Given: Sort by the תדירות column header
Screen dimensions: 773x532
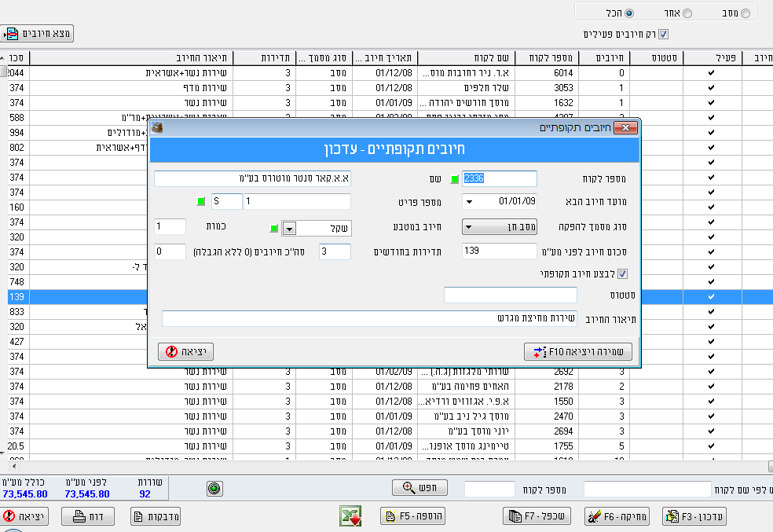Looking at the screenshot, I should 264,58.
